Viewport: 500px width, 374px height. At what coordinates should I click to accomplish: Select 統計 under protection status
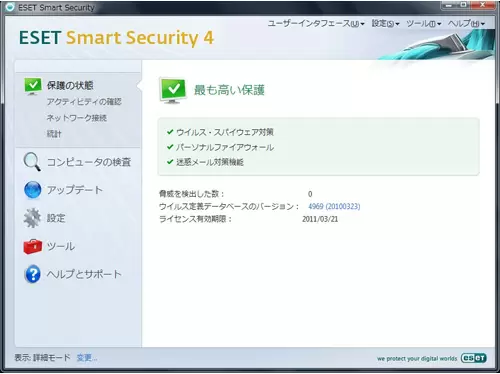(54, 134)
